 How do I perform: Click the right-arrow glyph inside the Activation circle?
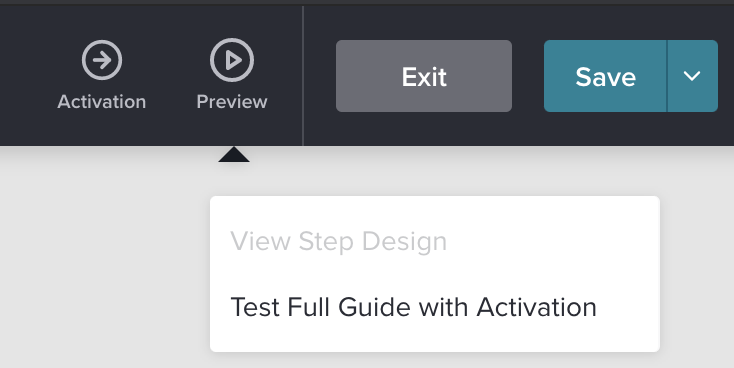(x=102, y=60)
